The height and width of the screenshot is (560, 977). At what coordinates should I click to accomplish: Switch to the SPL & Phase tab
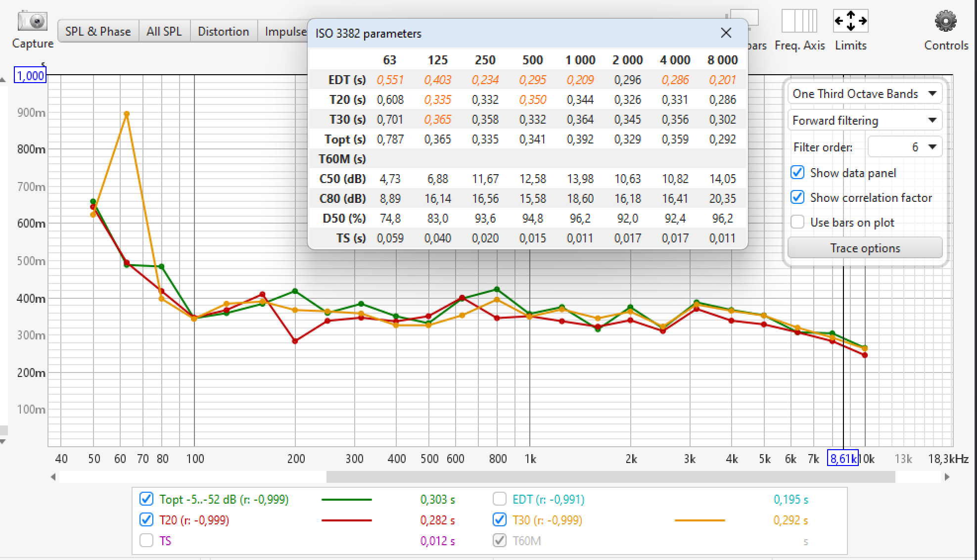[x=98, y=31]
